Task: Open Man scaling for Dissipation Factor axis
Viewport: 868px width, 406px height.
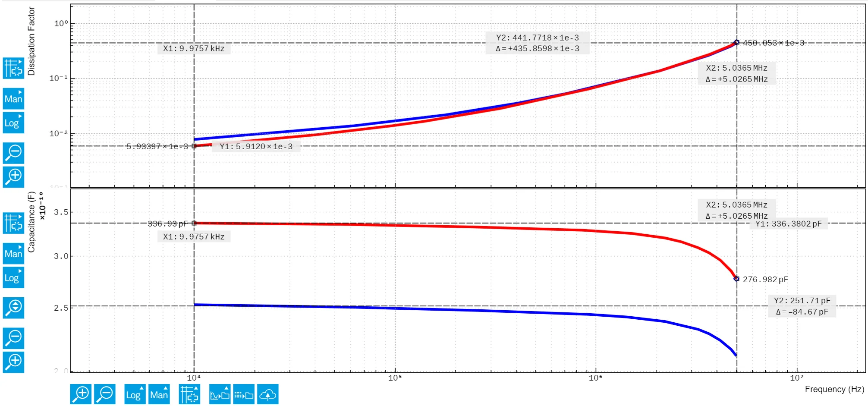Action: tap(13, 99)
